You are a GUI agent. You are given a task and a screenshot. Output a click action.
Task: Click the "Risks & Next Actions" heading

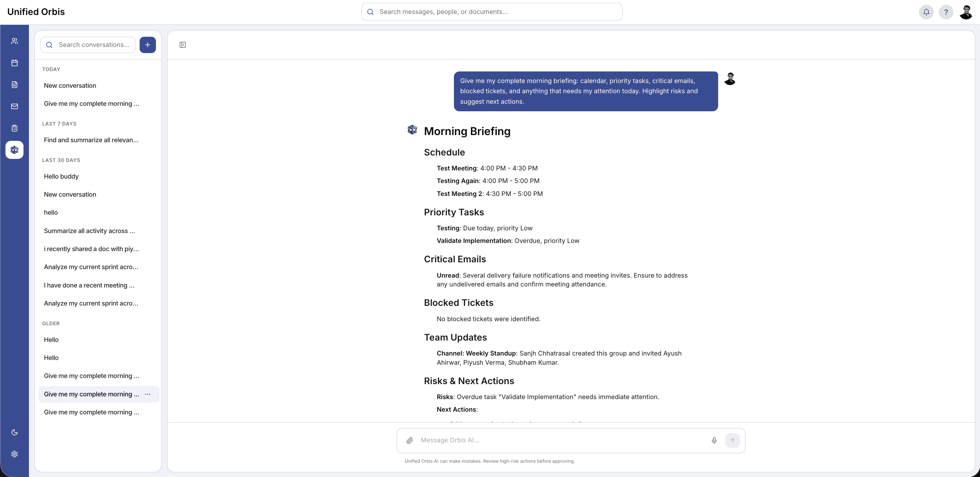pos(469,381)
